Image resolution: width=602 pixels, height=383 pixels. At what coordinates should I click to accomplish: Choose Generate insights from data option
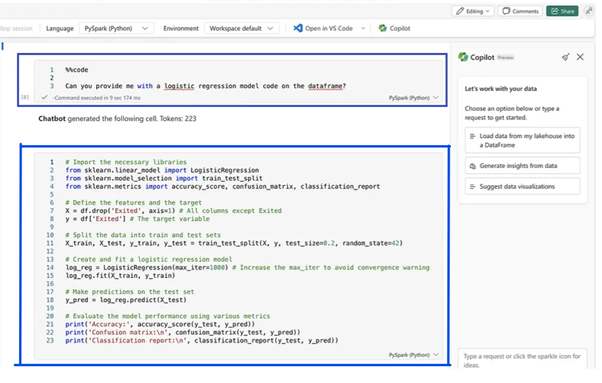(x=523, y=166)
